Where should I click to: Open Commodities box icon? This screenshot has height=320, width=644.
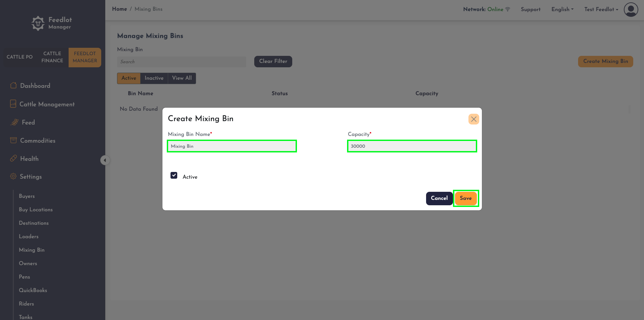(x=13, y=140)
